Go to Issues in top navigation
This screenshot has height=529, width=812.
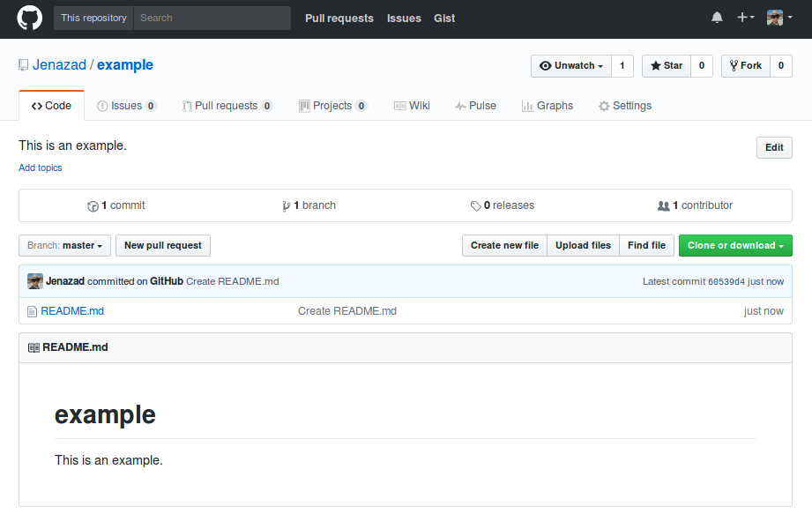404,19
